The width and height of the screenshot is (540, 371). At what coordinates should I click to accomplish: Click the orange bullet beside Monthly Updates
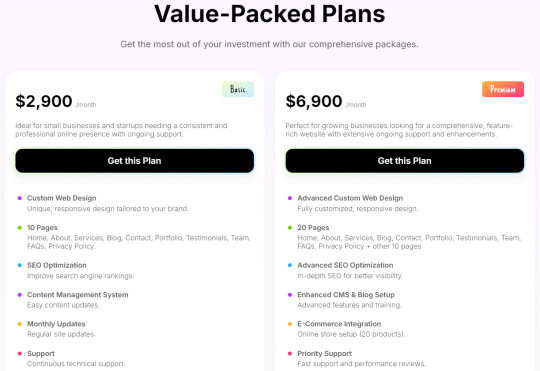20,324
